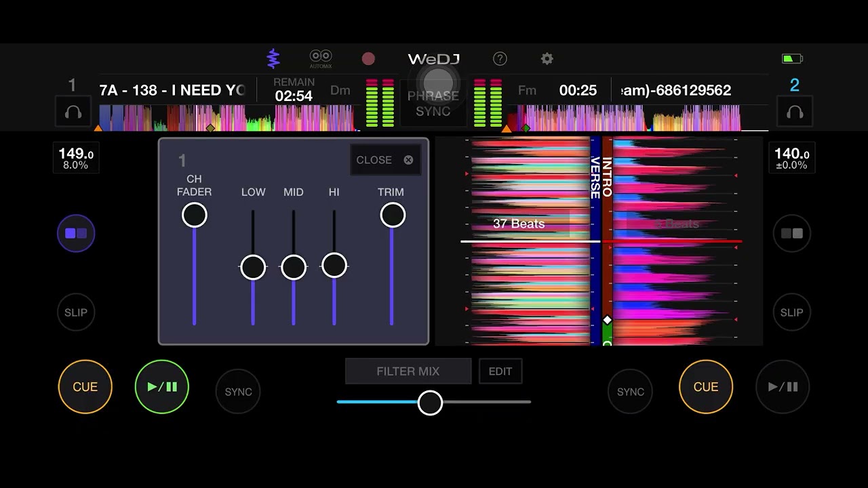Enable SLIP mode on deck 1
The width and height of the screenshot is (868, 488).
(76, 312)
